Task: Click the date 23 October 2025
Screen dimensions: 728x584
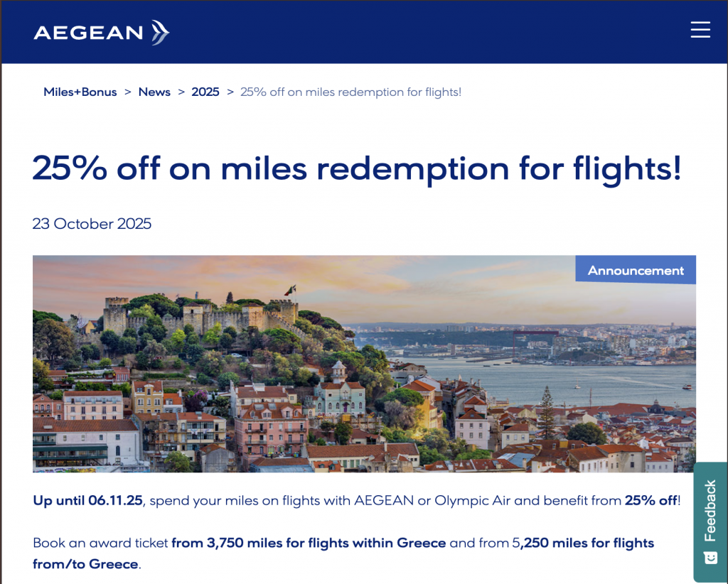Action: [x=92, y=224]
